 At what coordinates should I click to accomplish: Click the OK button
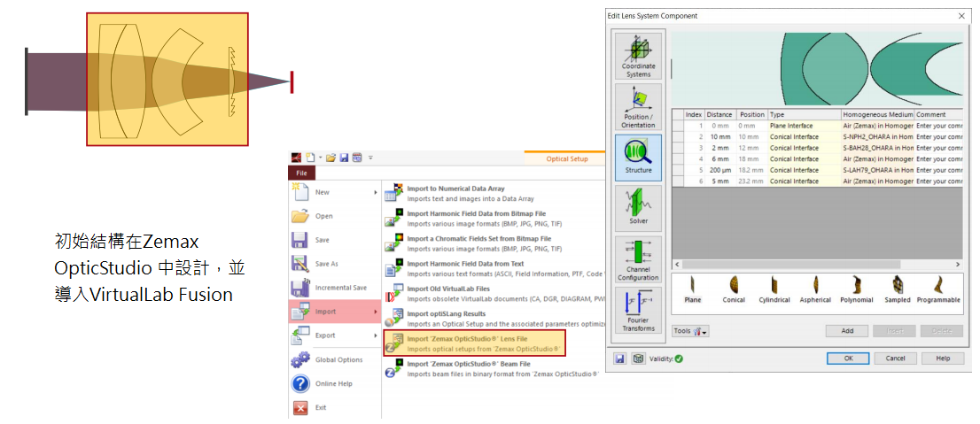coord(848,358)
